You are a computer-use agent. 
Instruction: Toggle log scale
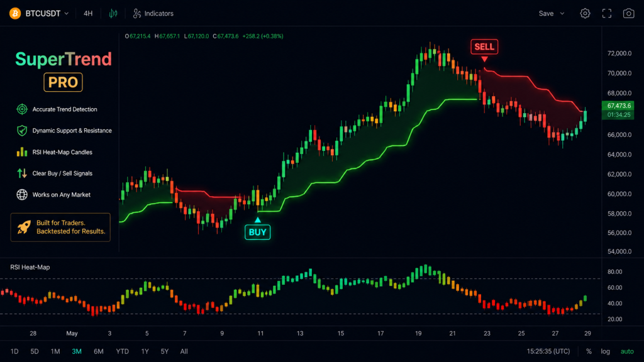[606, 351]
